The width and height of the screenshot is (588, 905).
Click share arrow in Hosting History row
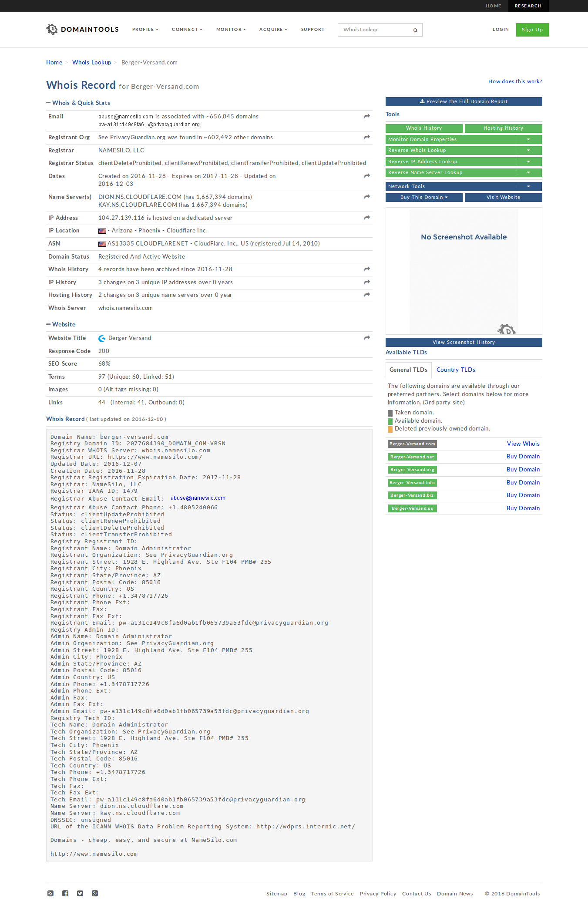[x=367, y=295]
